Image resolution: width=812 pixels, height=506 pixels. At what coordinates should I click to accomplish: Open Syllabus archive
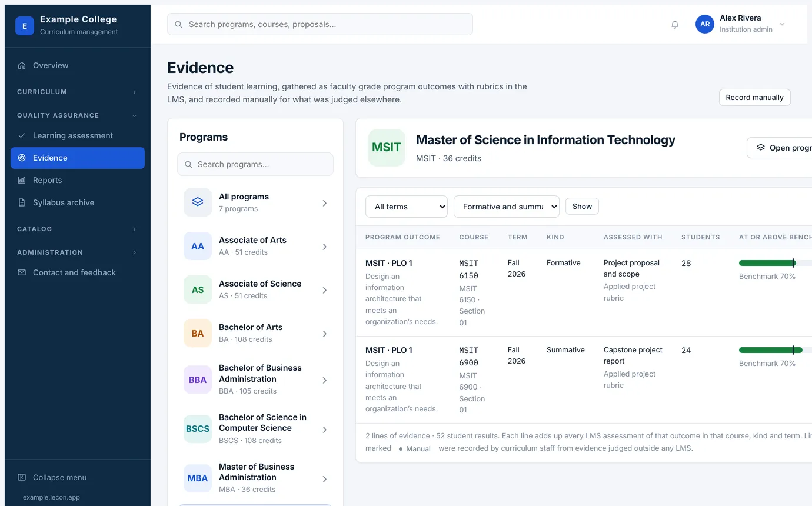pyautogui.click(x=78, y=202)
